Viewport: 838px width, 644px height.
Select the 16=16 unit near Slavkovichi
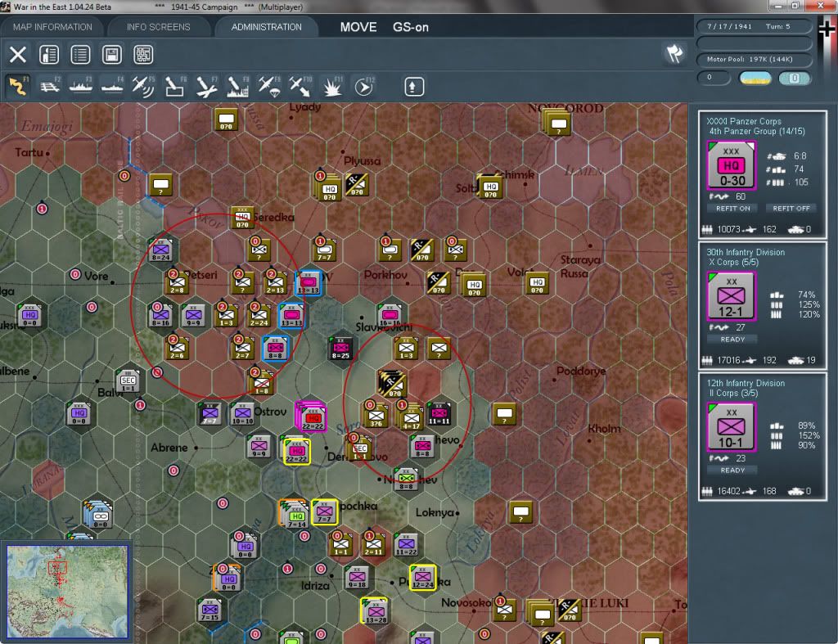click(x=390, y=317)
